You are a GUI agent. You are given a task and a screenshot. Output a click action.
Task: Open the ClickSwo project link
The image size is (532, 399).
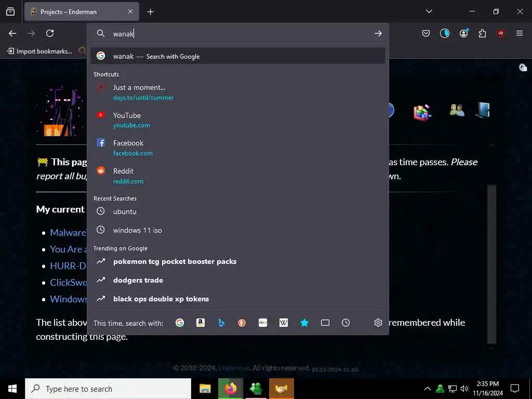68,283
